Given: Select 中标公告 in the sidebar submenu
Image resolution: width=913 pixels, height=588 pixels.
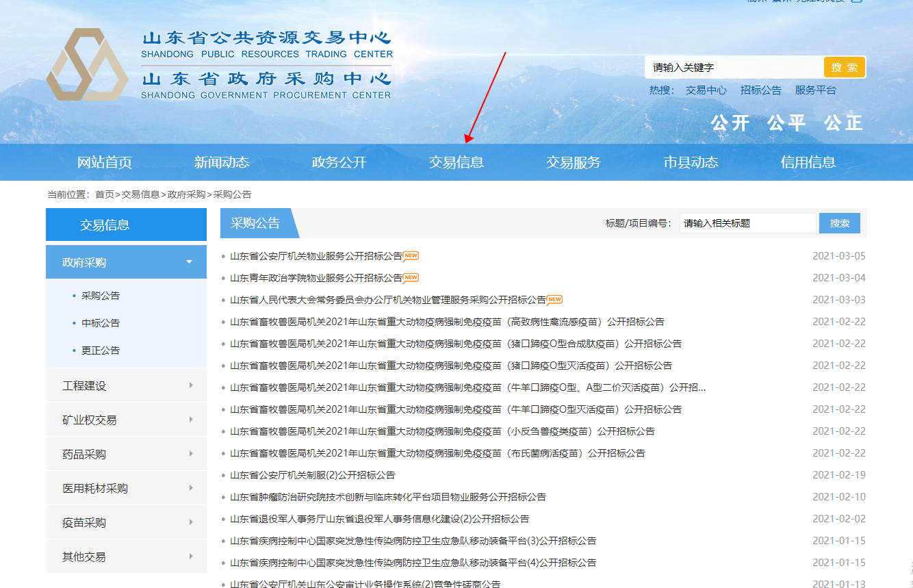Looking at the screenshot, I should (101, 323).
